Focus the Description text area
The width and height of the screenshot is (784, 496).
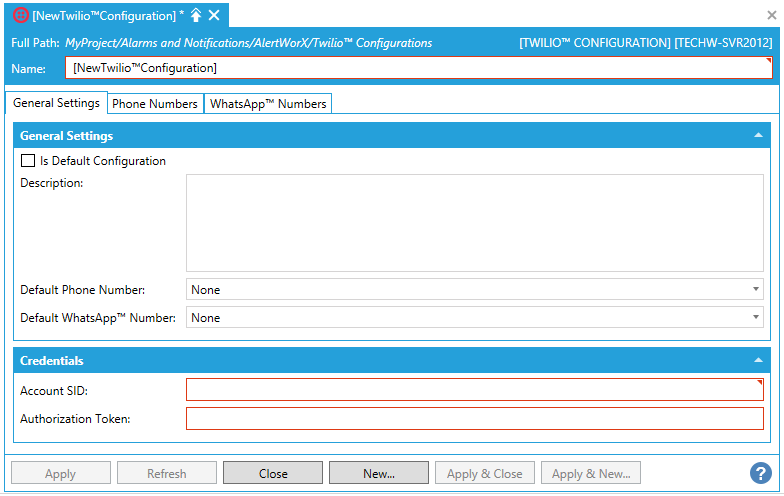pos(475,223)
